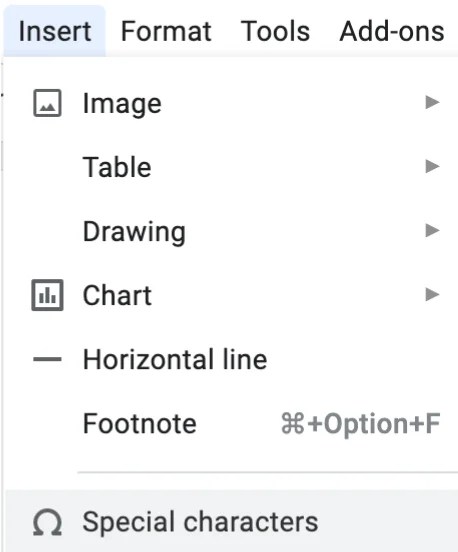Select the Table menu entry
Viewport: 458px width, 552px height.
pyautogui.click(x=231, y=167)
